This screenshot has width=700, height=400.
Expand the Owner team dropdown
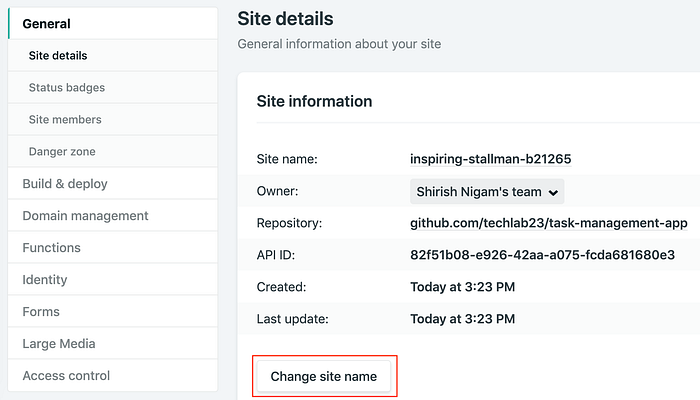(487, 191)
